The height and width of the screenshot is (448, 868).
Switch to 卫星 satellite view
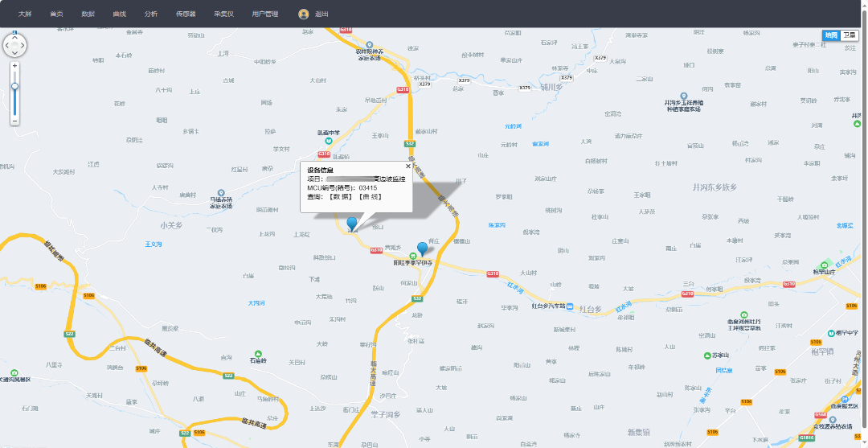(850, 35)
